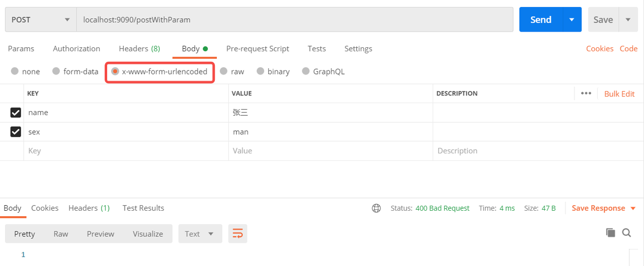
Task: Open the POST method dropdown
Action: [x=40, y=20]
